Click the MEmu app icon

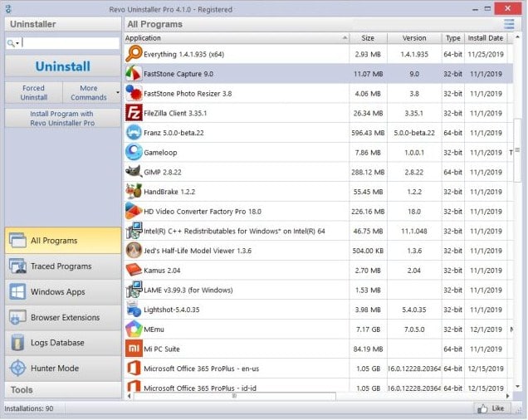tap(134, 329)
